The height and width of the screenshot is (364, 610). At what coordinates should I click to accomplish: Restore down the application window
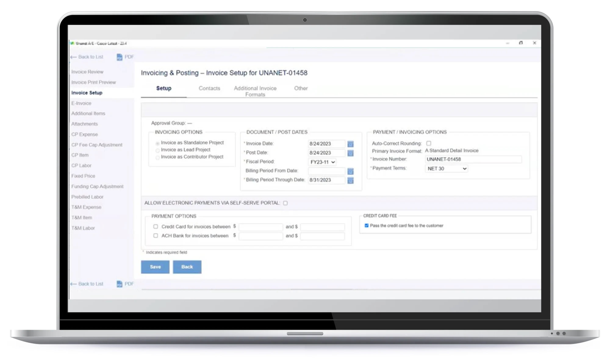[x=521, y=43]
